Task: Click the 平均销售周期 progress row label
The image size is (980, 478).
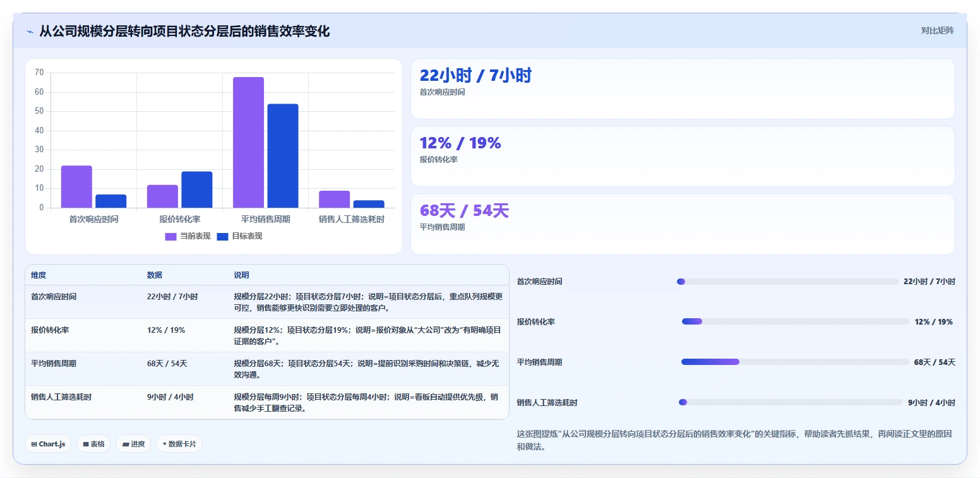Action: [x=540, y=362]
